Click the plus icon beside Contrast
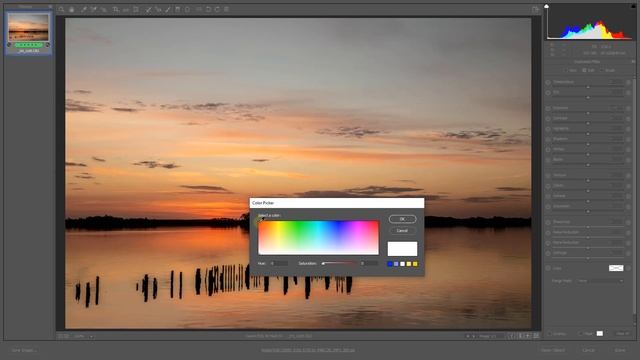 point(629,118)
